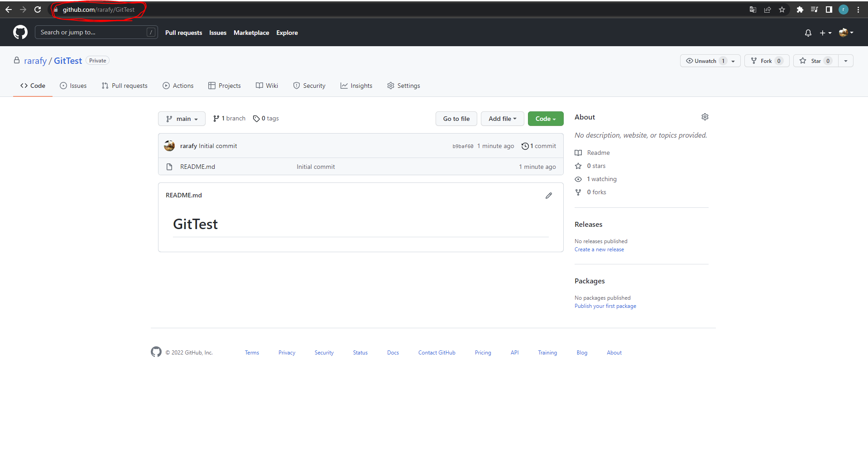Reload the page in the browser

click(38, 10)
